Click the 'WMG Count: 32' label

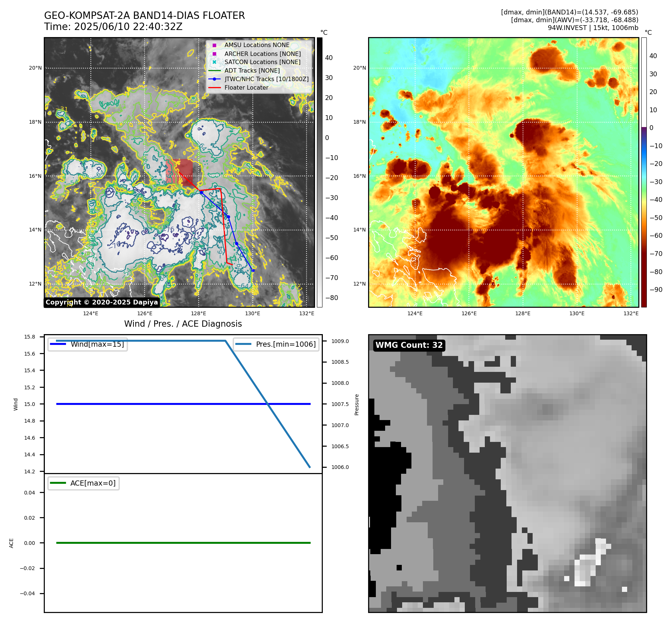tap(409, 345)
